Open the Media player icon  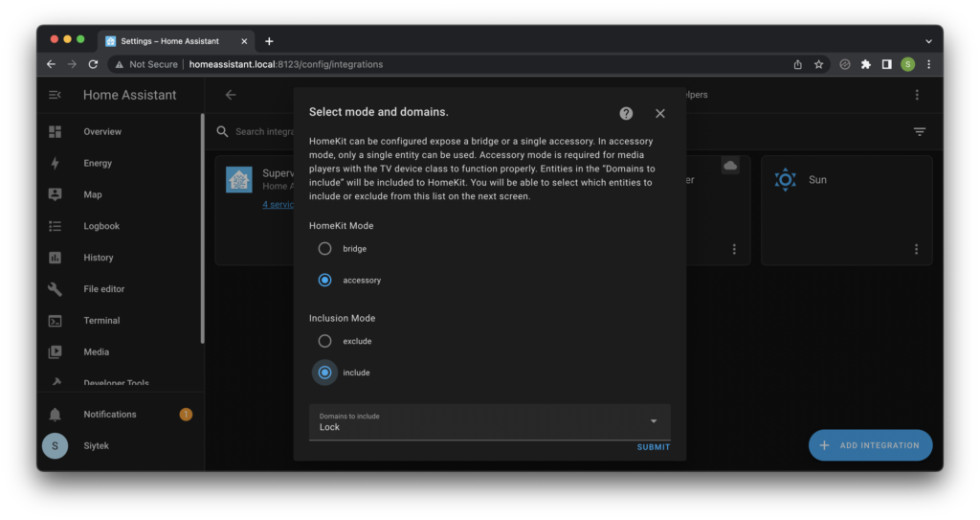pyautogui.click(x=55, y=351)
